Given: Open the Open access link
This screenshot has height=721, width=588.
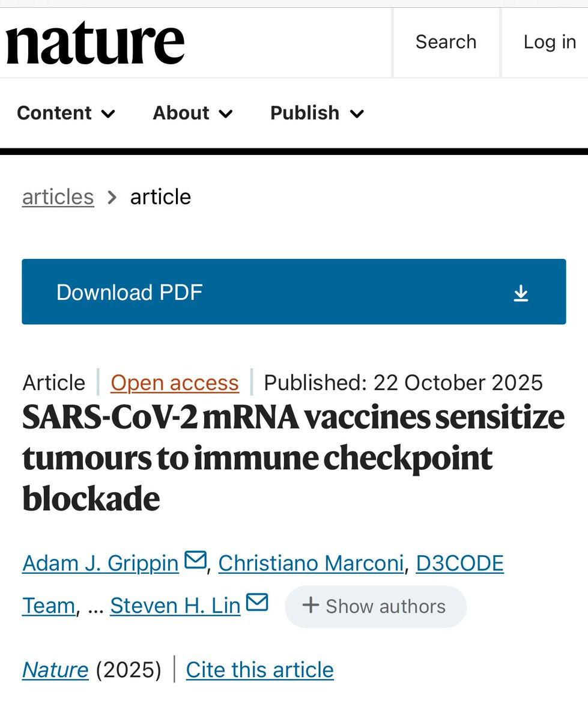Looking at the screenshot, I should coord(175,383).
